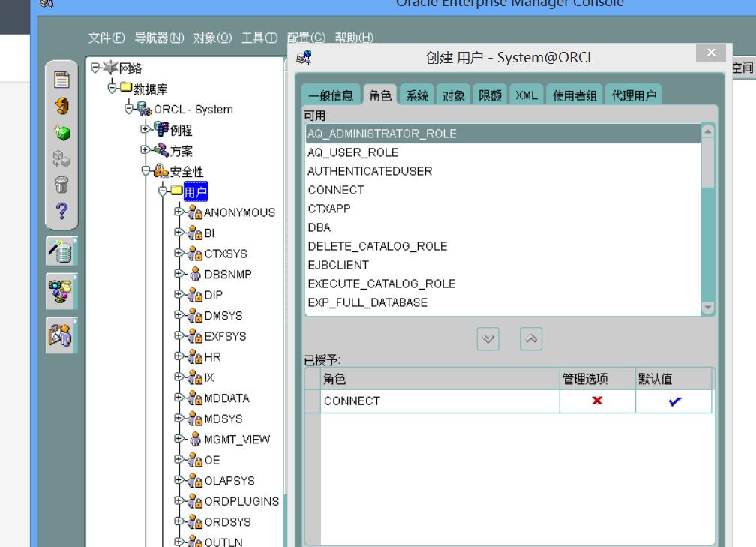Click the schema icon beside 方案
This screenshot has width=756, height=547.
coord(161,150)
